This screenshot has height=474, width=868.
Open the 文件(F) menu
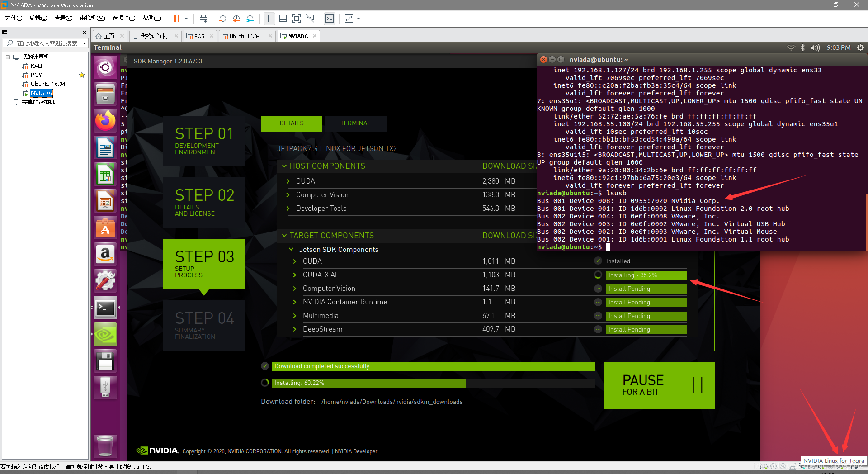pos(14,18)
